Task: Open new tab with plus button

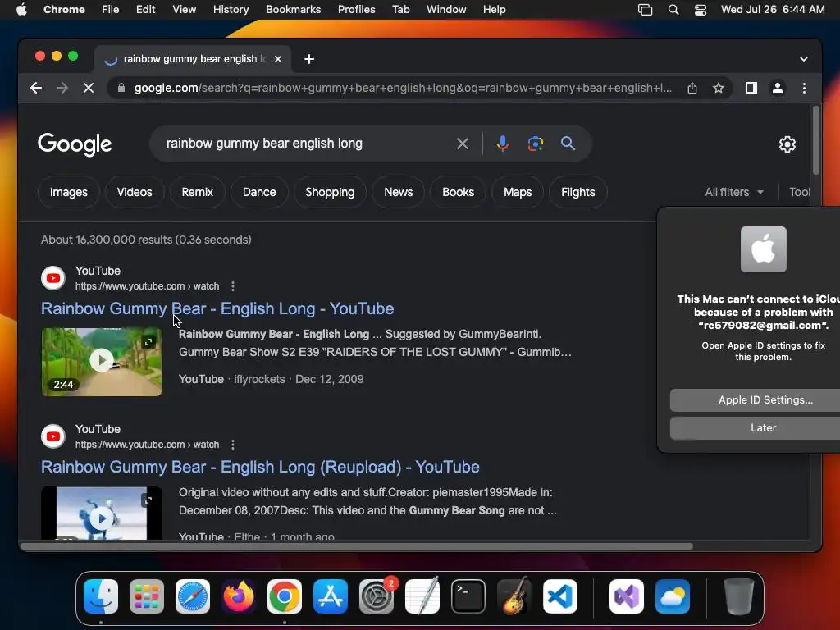Action: click(309, 59)
